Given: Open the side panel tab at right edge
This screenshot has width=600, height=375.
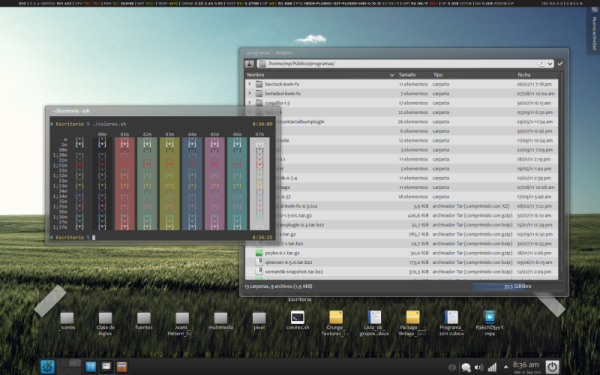Looking at the screenshot, I should tap(594, 31).
